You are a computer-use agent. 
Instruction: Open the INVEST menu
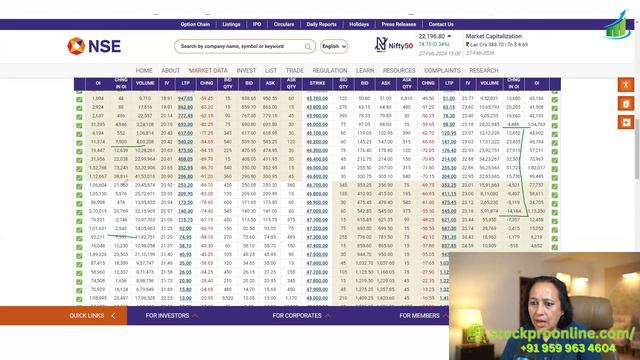point(246,71)
